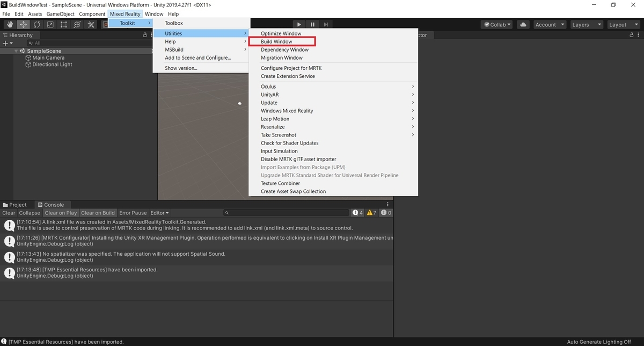
Task: Open the Window menu
Action: coord(154,14)
